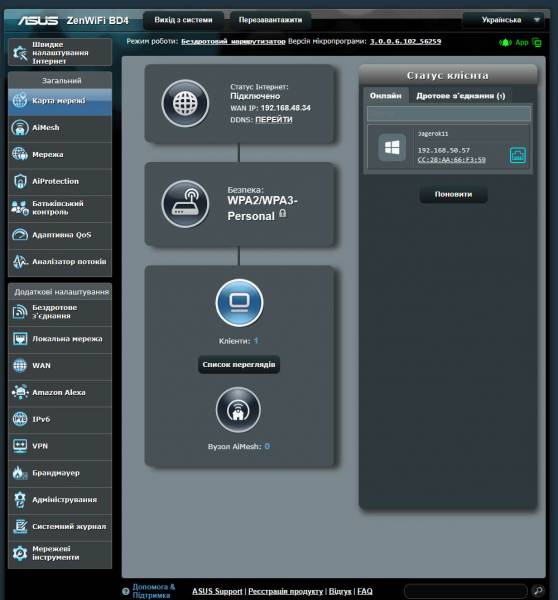Select the blue Clients computer icon
558x600 pixels.
(x=239, y=303)
